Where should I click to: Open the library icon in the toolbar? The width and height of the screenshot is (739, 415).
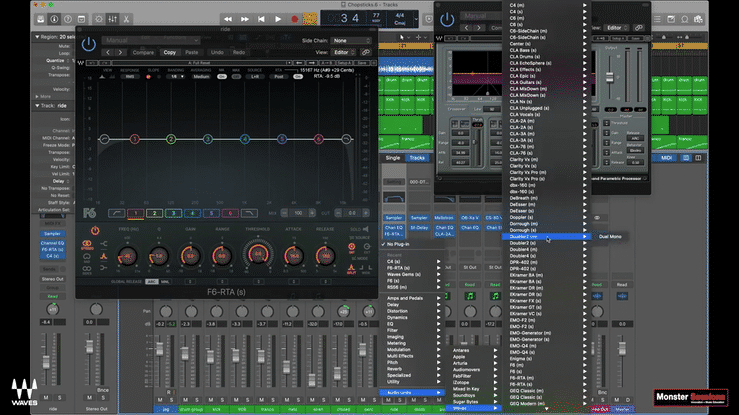coord(41,19)
